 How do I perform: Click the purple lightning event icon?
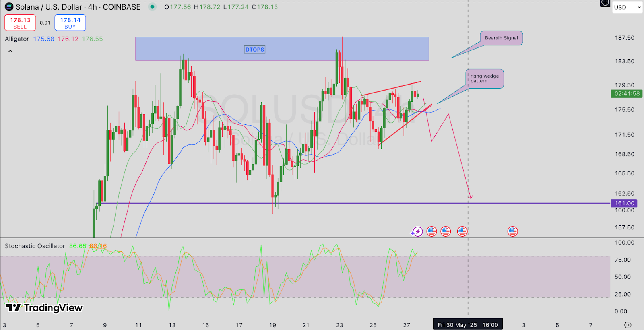pyautogui.click(x=417, y=231)
